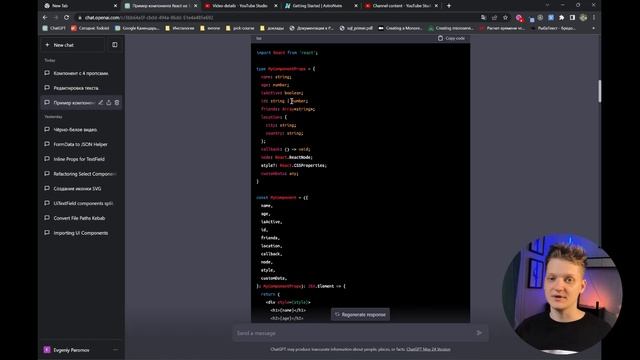Bookmark this page with the star icon

506,18
